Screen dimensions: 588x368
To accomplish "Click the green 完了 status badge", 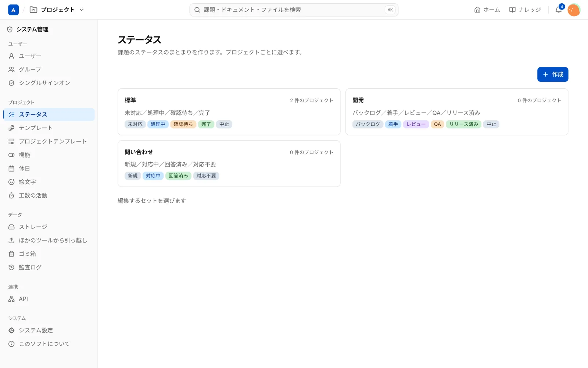I will 206,124.
